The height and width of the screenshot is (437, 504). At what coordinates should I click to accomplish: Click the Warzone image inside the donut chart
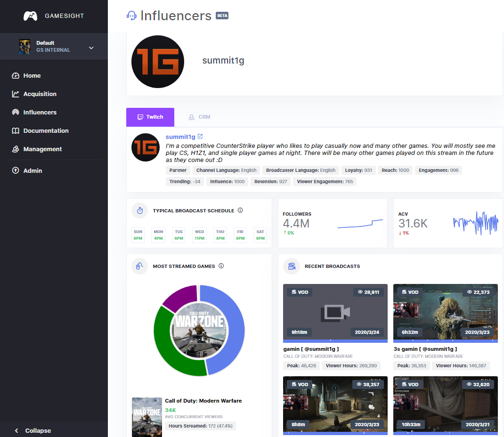(x=199, y=330)
